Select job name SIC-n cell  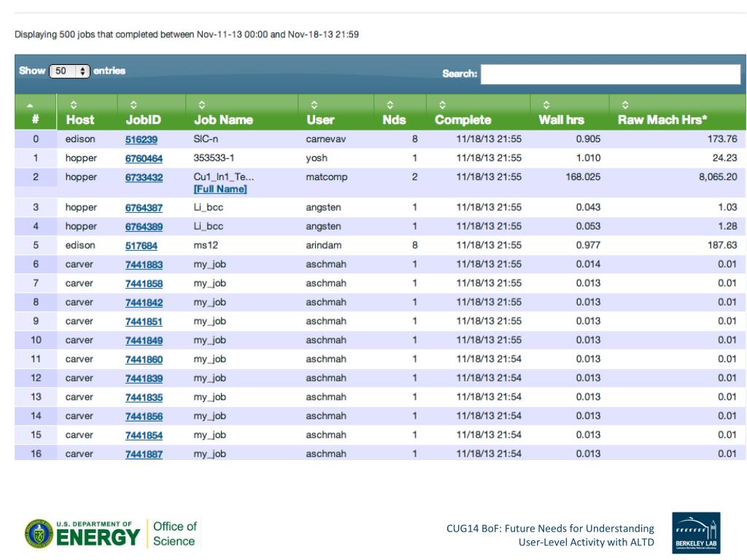pos(206,139)
